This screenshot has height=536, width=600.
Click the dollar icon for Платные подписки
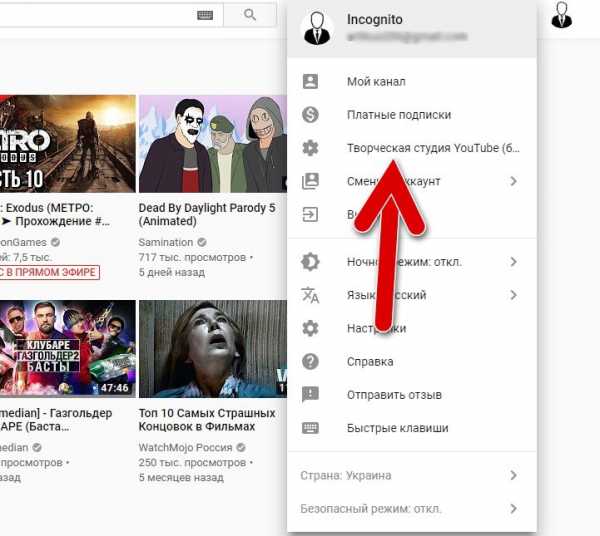tap(310, 115)
